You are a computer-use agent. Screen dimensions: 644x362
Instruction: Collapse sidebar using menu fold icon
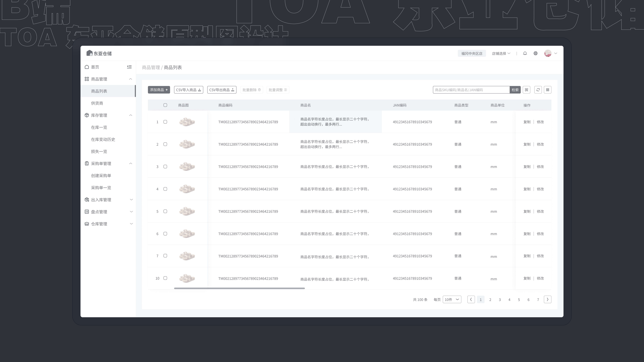[129, 67]
